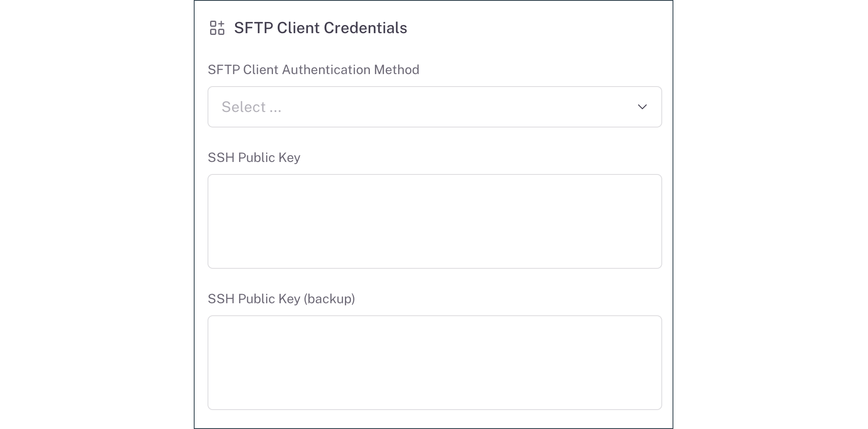
Task: Select the Select ... placeholder text
Action: pos(251,107)
